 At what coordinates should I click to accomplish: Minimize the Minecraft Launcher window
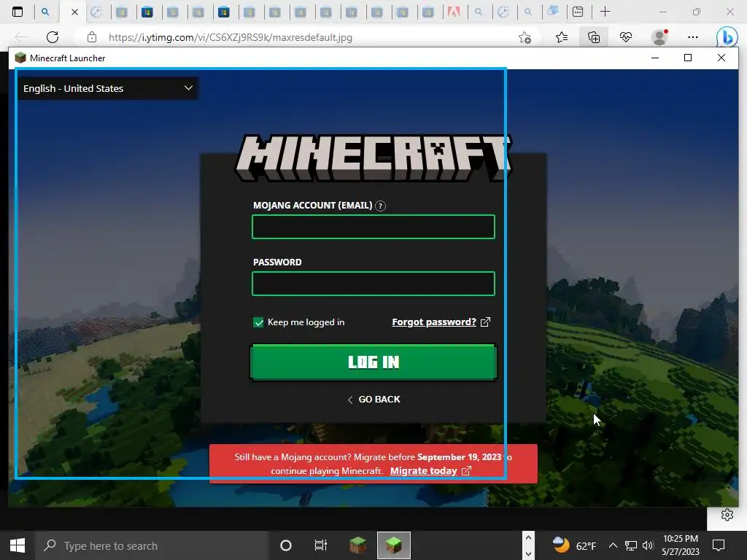tap(655, 58)
